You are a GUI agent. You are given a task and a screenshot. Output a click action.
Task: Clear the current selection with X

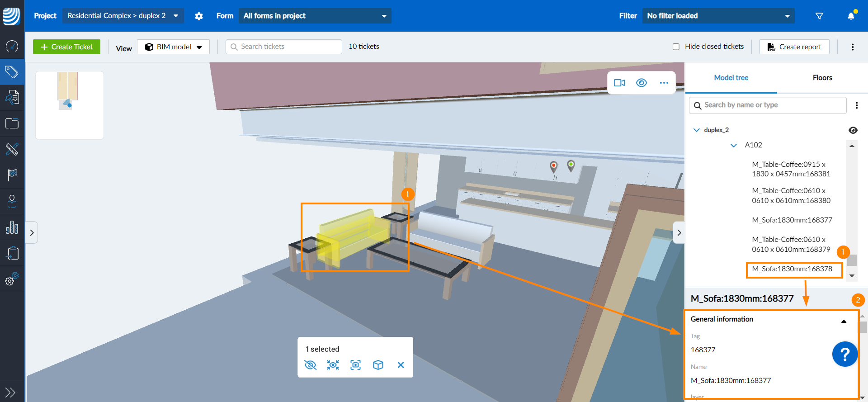pos(401,365)
